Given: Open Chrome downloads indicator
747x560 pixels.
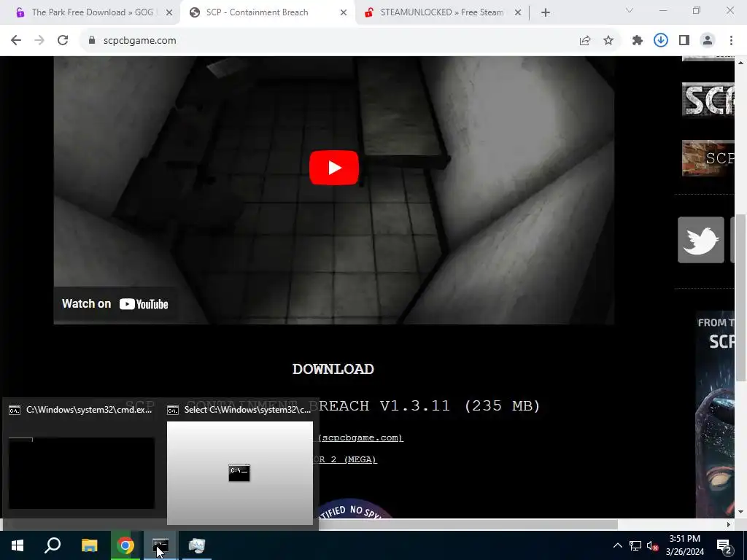Looking at the screenshot, I should coord(661,41).
